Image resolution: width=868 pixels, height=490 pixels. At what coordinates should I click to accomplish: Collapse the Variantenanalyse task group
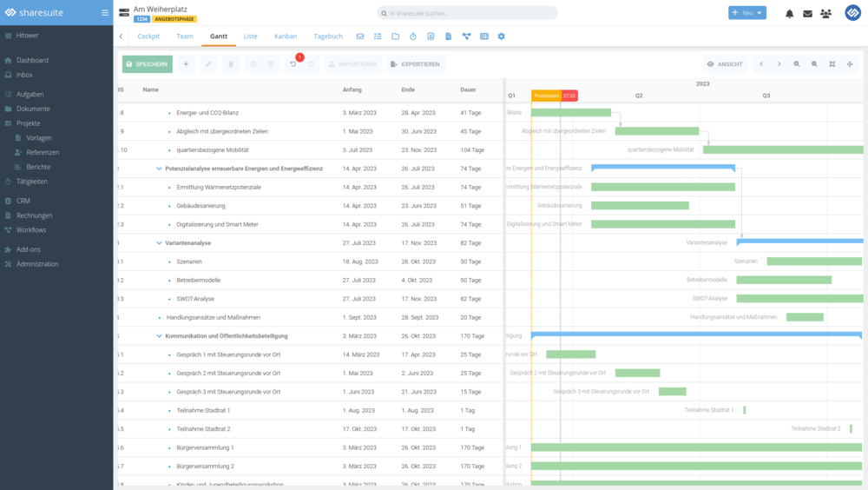click(x=159, y=243)
